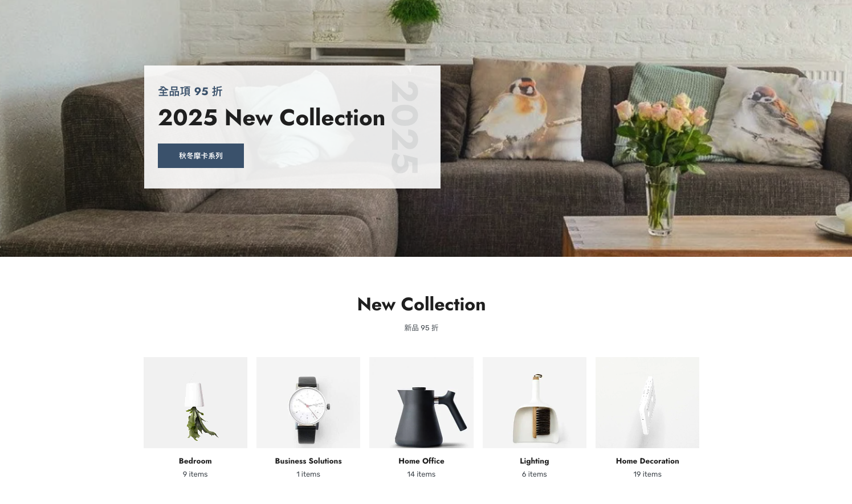This screenshot has width=852, height=504.
Task: Click the 2025 New Collection banner heading
Action: (x=271, y=118)
